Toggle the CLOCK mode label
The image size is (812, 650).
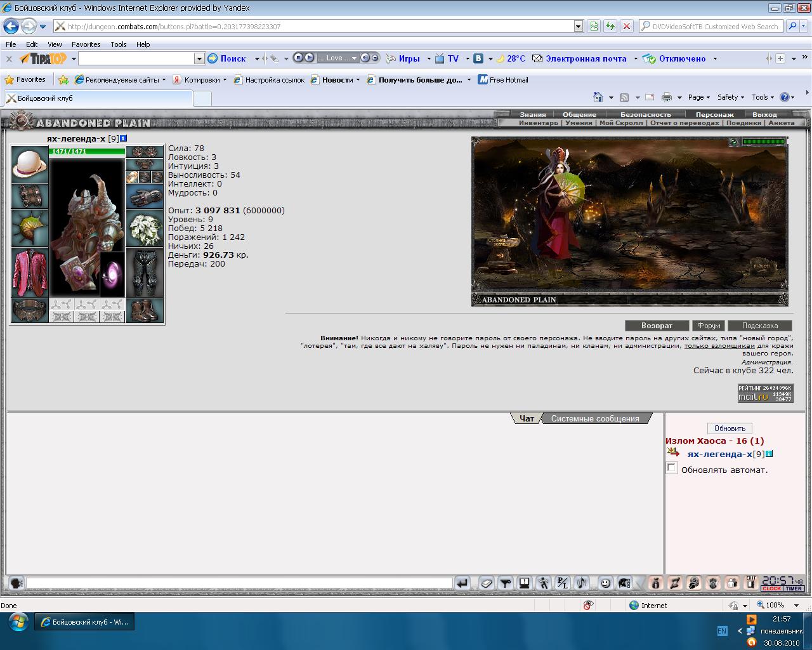tap(771, 588)
